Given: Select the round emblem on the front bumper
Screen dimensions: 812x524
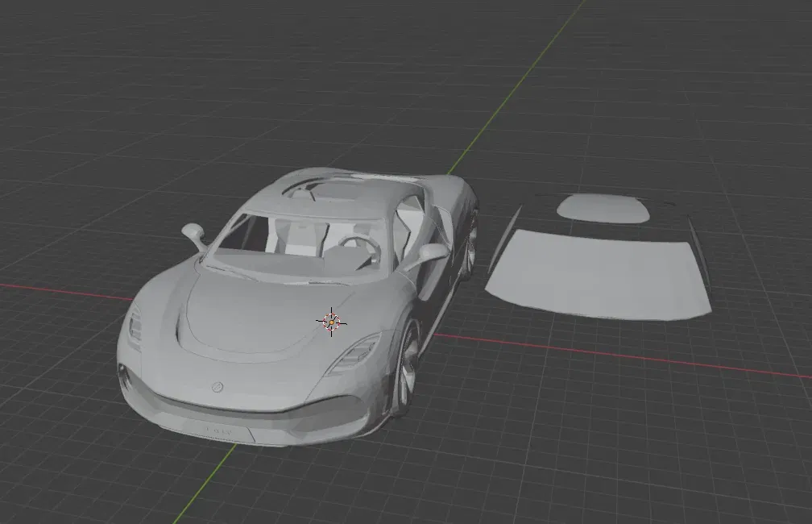Looking at the screenshot, I should tap(217, 387).
